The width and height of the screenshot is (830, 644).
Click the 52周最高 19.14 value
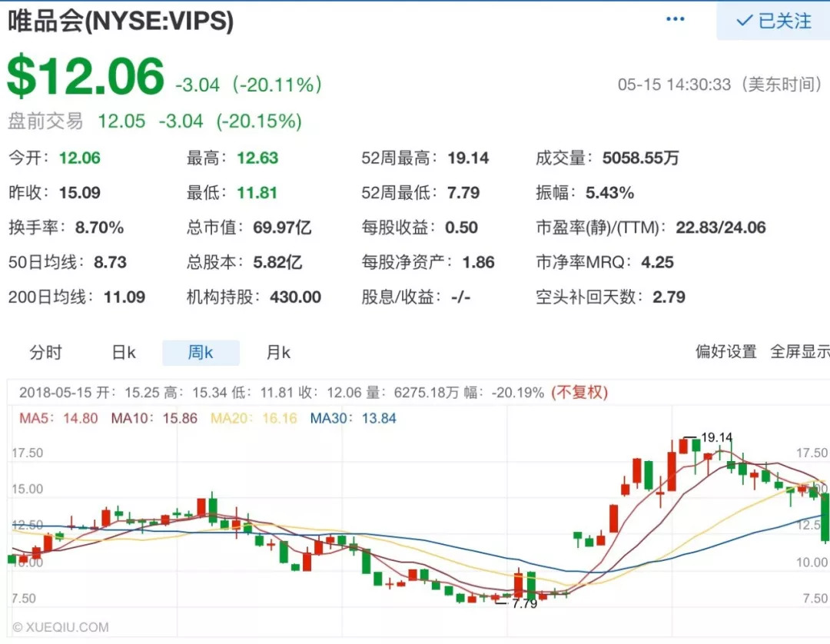(x=468, y=158)
